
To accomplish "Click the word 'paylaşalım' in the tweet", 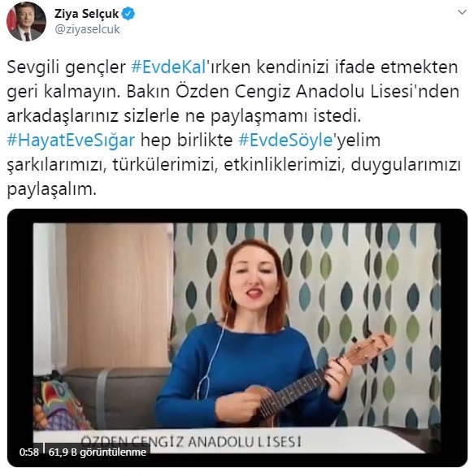I will pyautogui.click(x=52, y=190).
